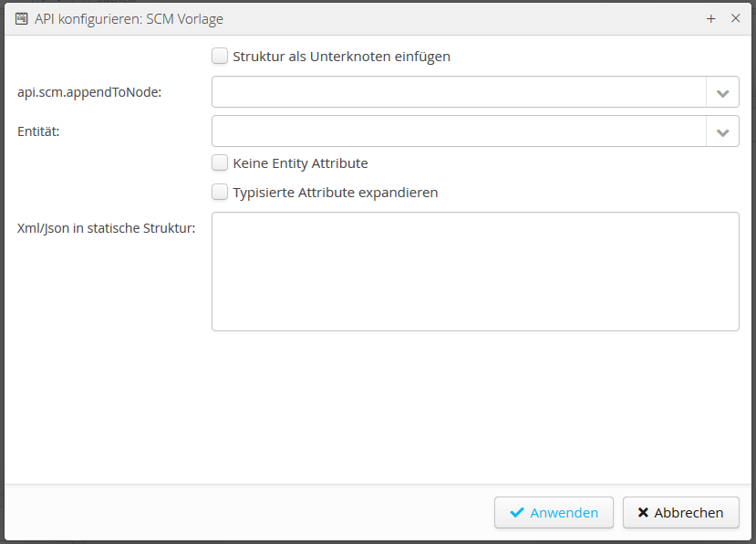Click the 'Typisierte Attribute expandieren' label text
756x544 pixels.
pyautogui.click(x=335, y=193)
